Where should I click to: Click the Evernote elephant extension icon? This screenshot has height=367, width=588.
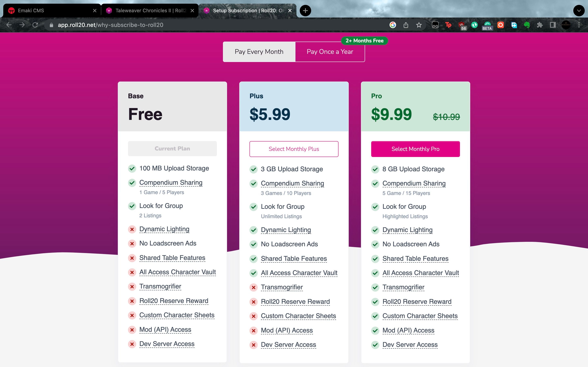[527, 25]
